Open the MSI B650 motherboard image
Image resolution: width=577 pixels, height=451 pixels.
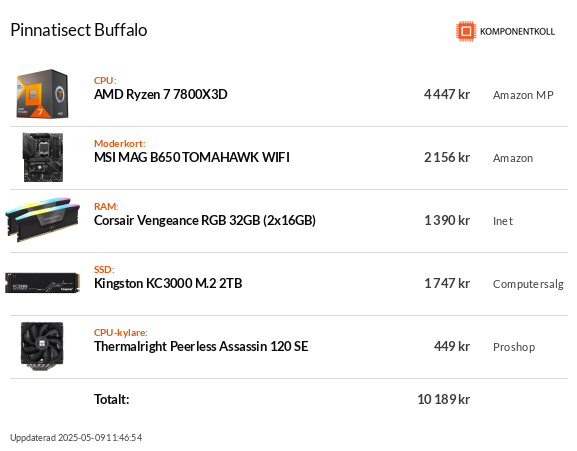click(x=43, y=157)
